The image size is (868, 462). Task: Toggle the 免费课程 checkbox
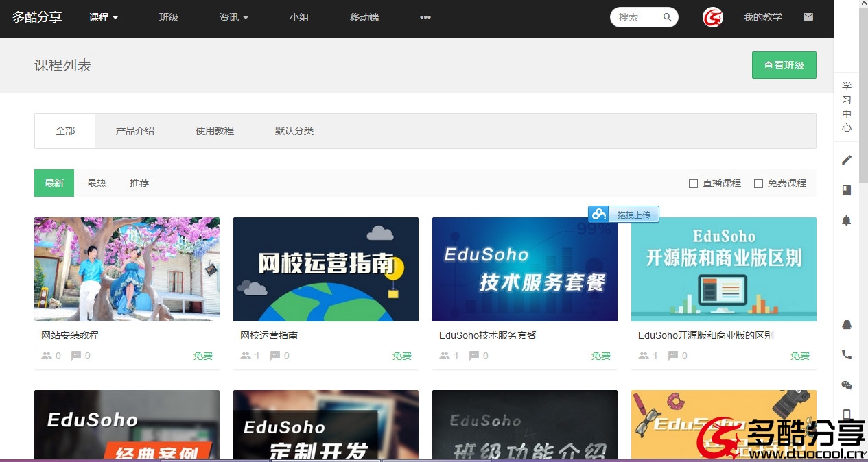pyautogui.click(x=758, y=183)
